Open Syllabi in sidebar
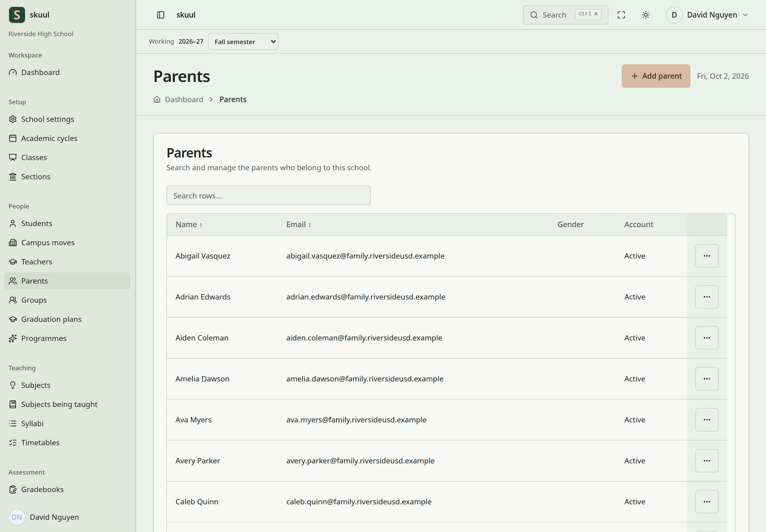Image resolution: width=766 pixels, height=532 pixels. point(68,424)
